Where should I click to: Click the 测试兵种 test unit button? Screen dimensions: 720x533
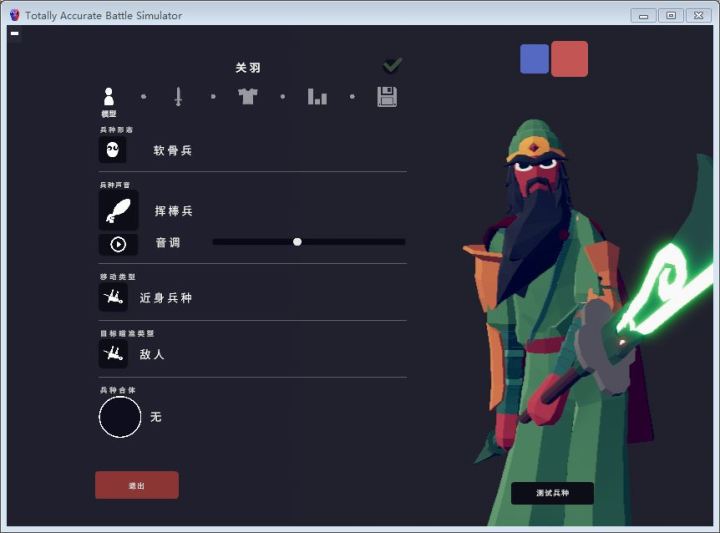(552, 493)
